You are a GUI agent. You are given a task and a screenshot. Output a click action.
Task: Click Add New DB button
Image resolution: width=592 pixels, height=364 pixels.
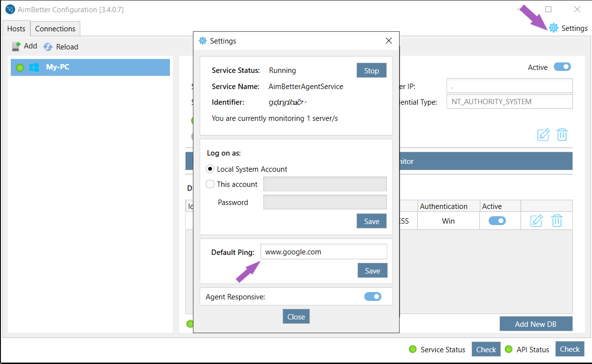[536, 324]
